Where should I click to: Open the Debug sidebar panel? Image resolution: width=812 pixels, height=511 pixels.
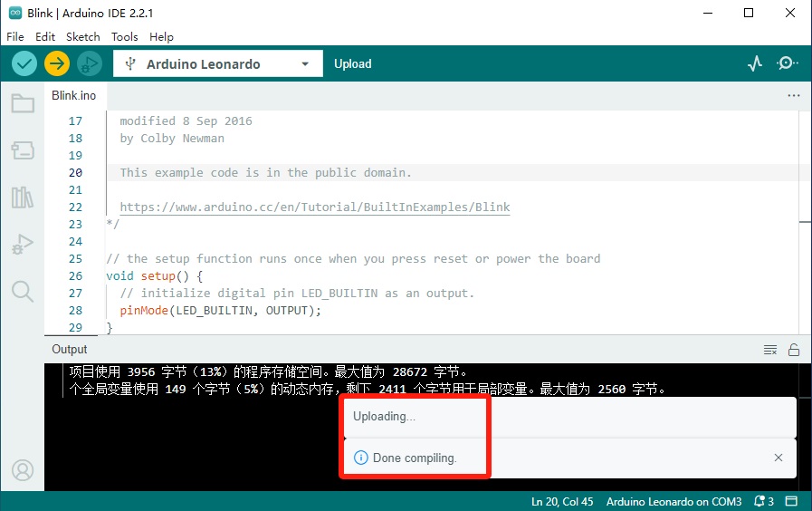(23, 244)
